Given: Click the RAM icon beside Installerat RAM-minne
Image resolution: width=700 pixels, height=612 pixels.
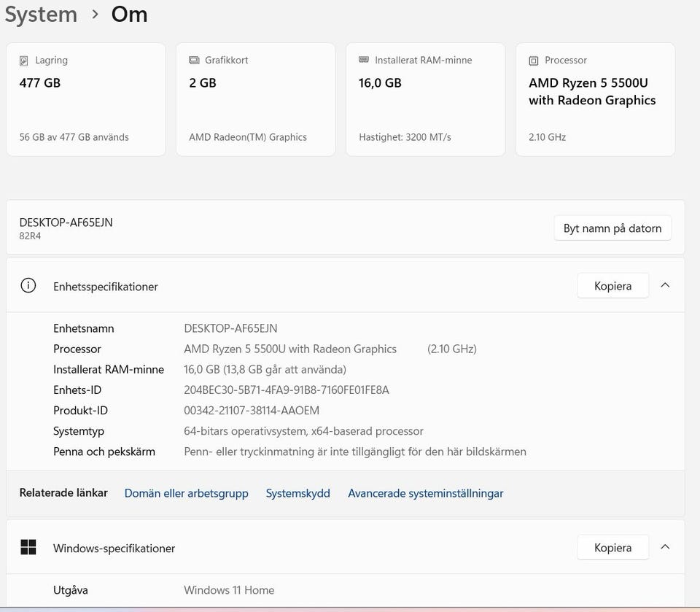Looking at the screenshot, I should coord(364,61).
